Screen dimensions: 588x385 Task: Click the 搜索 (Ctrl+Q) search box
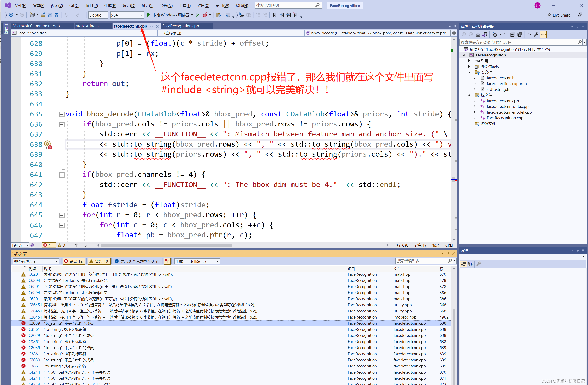coord(288,5)
